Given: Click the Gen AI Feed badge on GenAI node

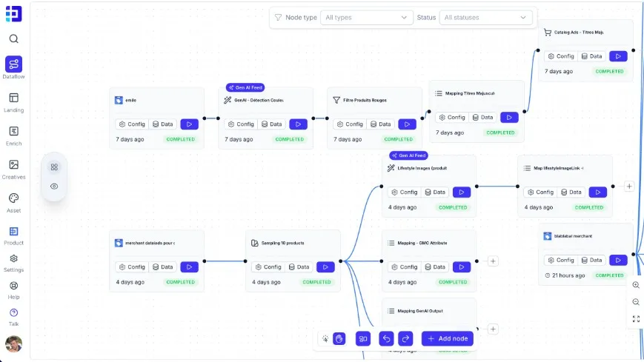Looking at the screenshot, I should coord(245,87).
